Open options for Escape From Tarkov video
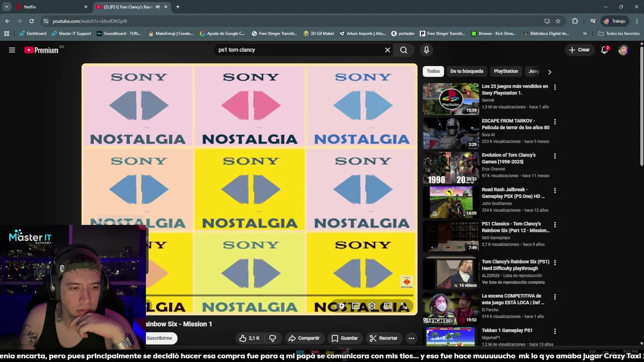644x362 pixels. (x=555, y=122)
